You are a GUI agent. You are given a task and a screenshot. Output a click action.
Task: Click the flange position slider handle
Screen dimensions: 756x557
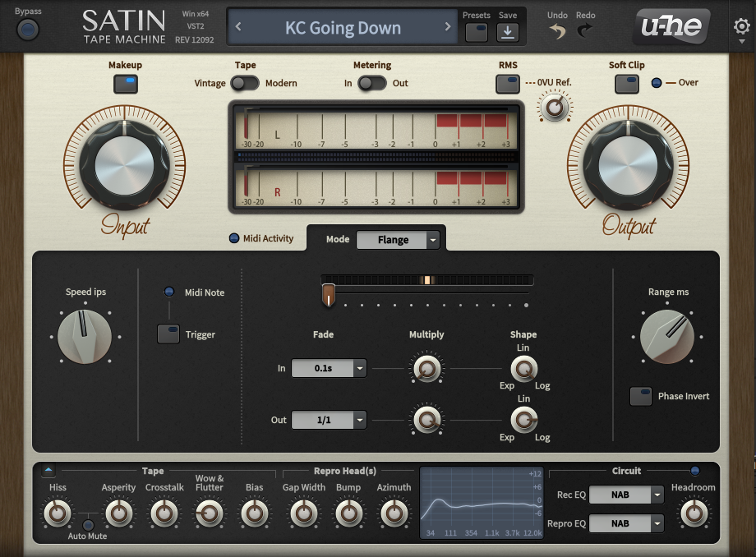[x=329, y=294]
